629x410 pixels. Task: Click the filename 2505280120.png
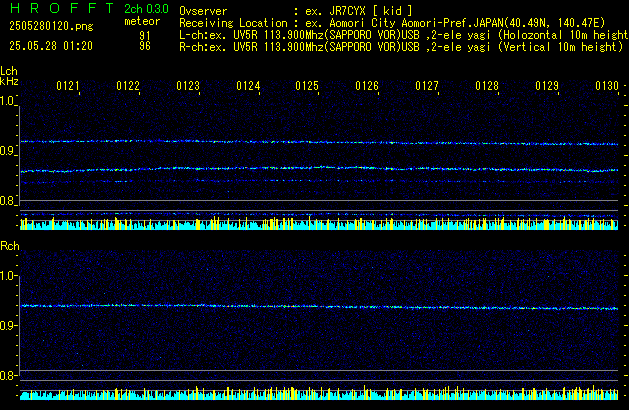(x=51, y=26)
